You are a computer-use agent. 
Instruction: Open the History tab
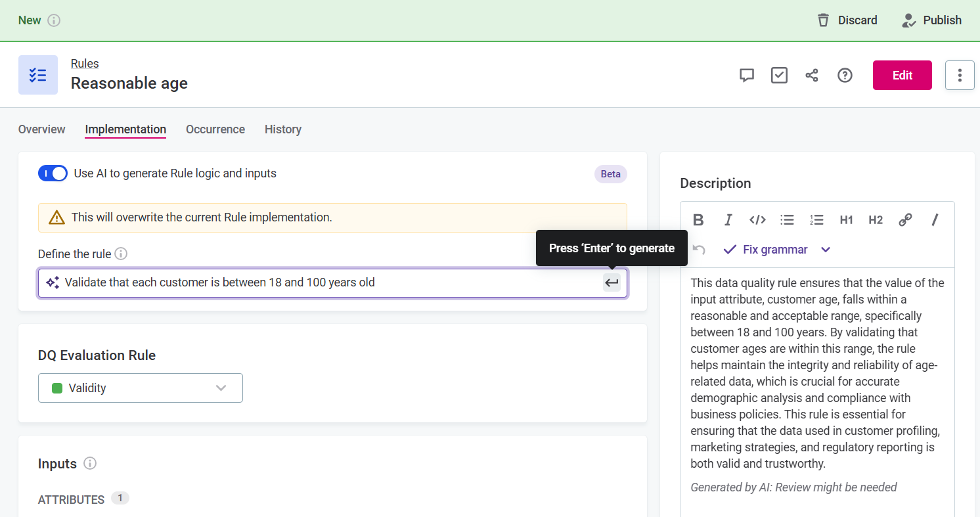282,129
